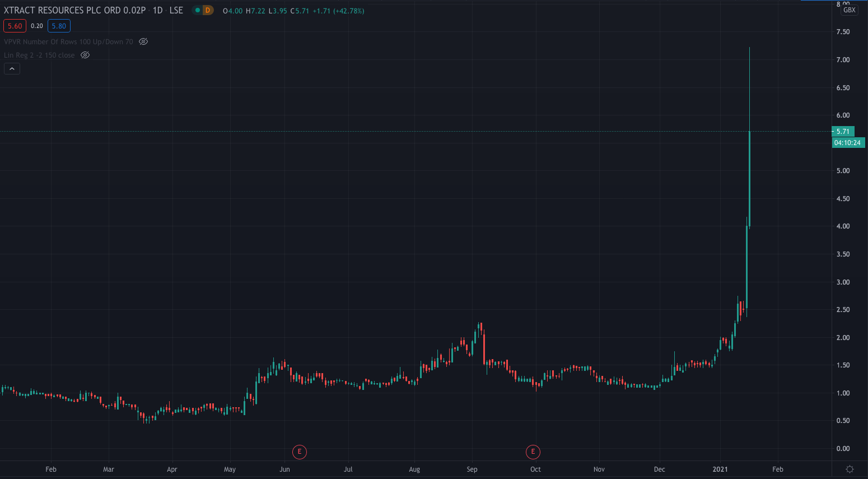This screenshot has width=868, height=479.
Task: Collapse the indicator legend with chevron
Action: point(12,68)
